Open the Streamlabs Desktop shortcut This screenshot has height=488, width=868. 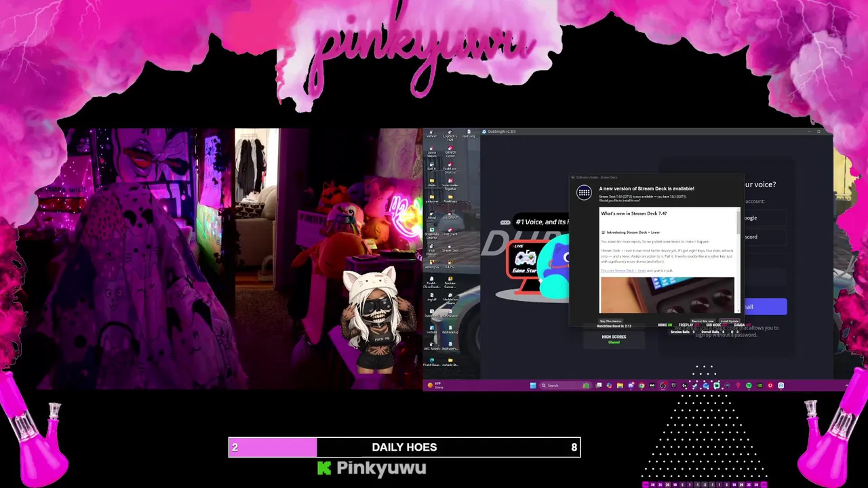click(431, 232)
